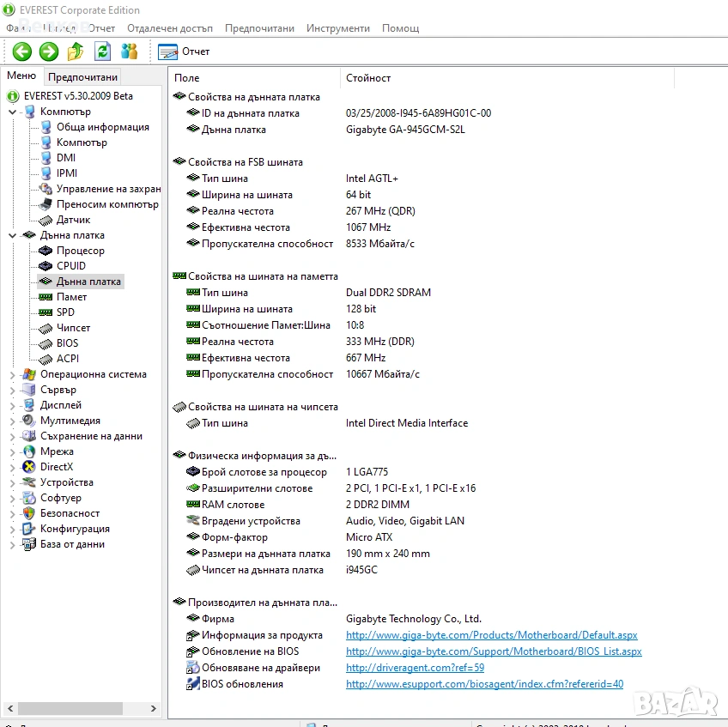Expand the DirectX tree node
Screen dimensions: 728x727
(x=12, y=467)
